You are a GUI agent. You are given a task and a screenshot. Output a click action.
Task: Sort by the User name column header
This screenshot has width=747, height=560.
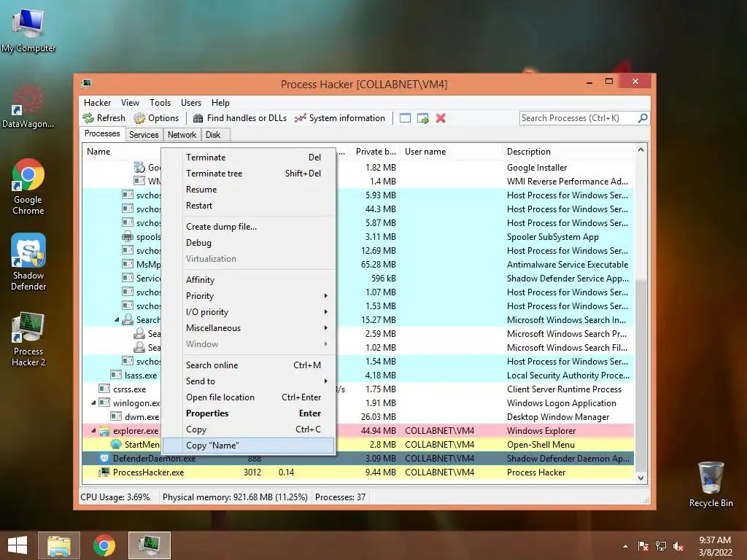(451, 152)
